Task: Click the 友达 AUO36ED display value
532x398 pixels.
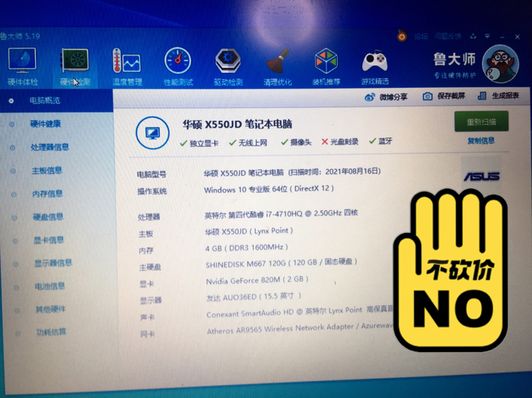Action: [x=254, y=297]
